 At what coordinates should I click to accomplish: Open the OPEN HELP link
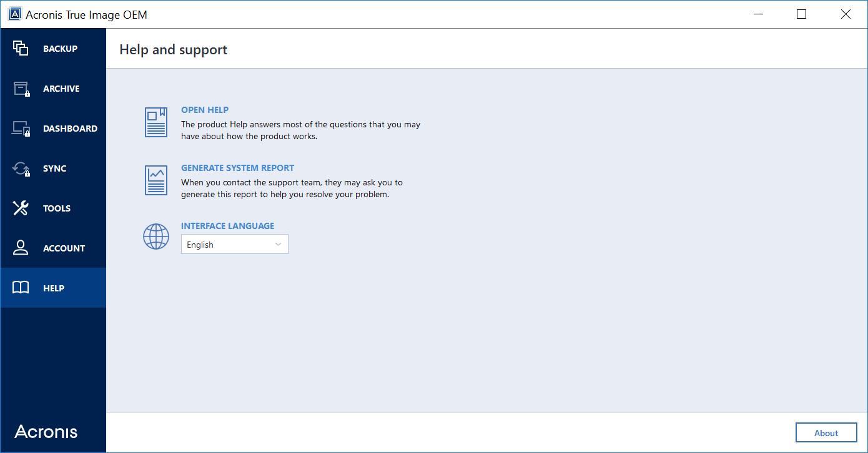click(205, 110)
